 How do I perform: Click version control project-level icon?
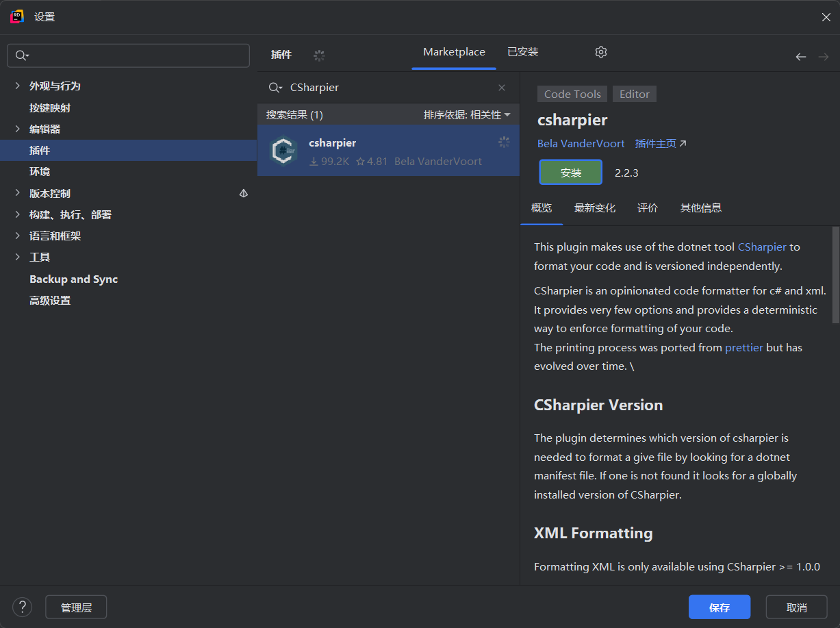click(x=243, y=194)
